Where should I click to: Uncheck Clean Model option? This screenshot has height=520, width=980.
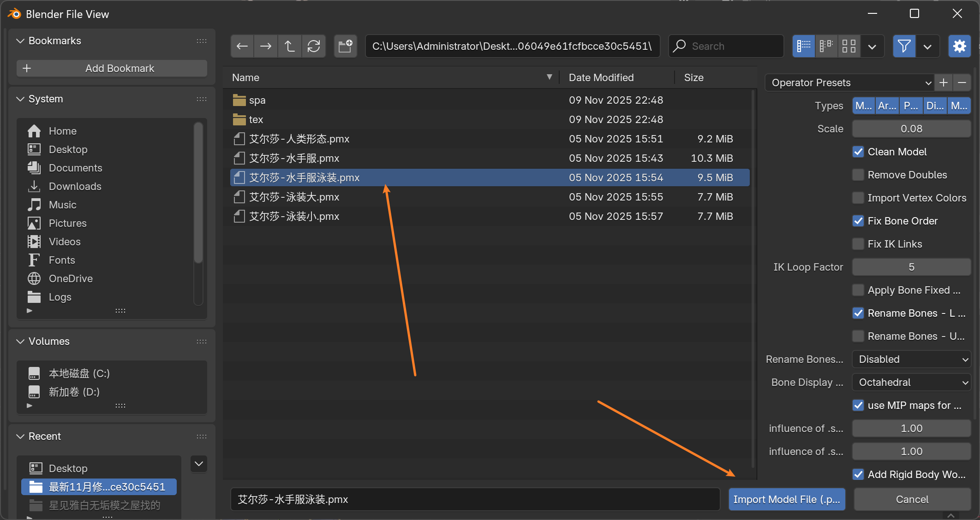[858, 152]
